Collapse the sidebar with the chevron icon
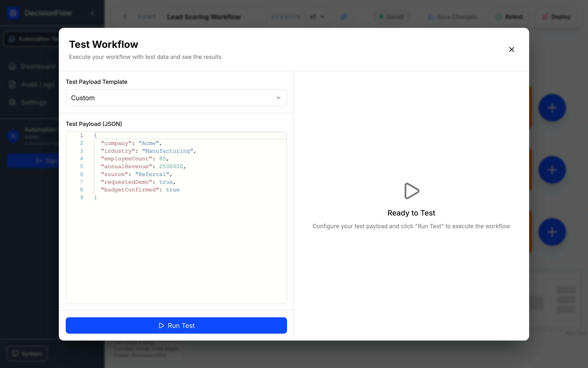 click(92, 13)
